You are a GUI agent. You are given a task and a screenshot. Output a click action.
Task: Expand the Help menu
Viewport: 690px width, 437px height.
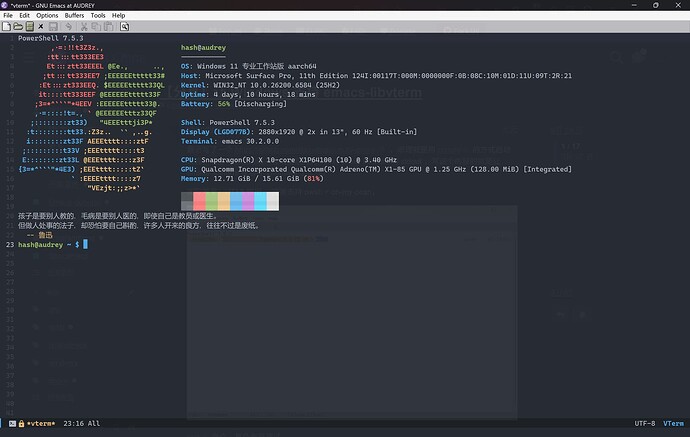tap(119, 16)
